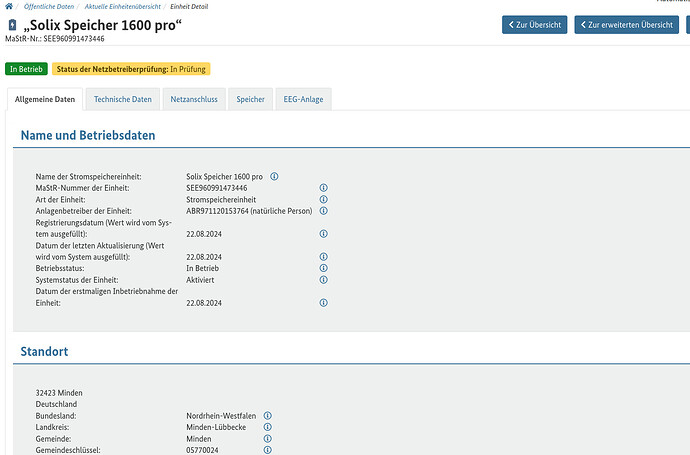Switch to the EEG-Anlage tab
The height and width of the screenshot is (455, 690).
[x=303, y=99]
